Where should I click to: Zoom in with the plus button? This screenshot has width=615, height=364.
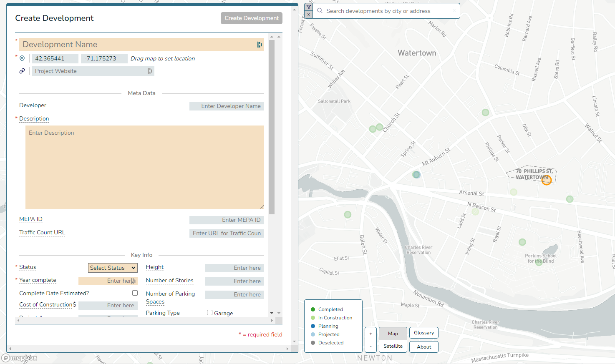(371, 334)
